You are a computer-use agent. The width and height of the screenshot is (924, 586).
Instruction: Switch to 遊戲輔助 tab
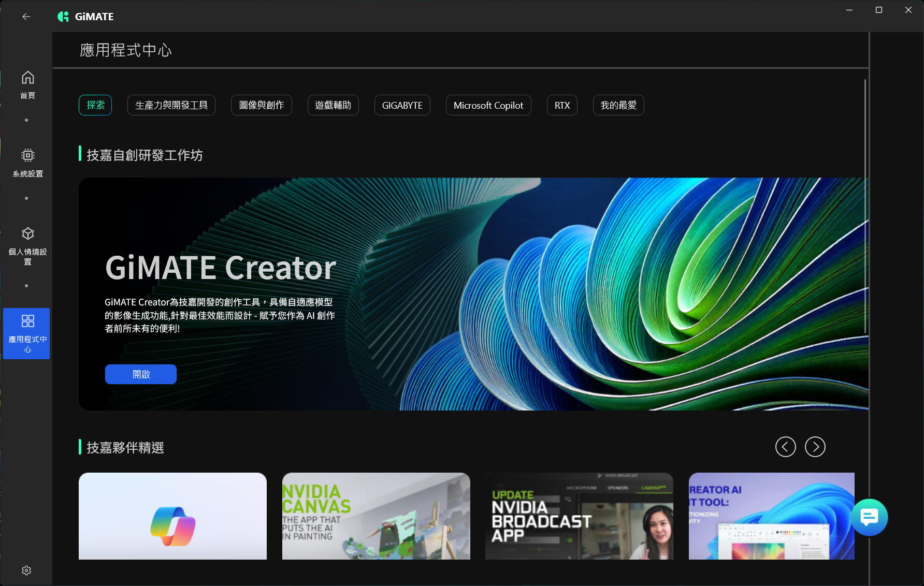[333, 105]
